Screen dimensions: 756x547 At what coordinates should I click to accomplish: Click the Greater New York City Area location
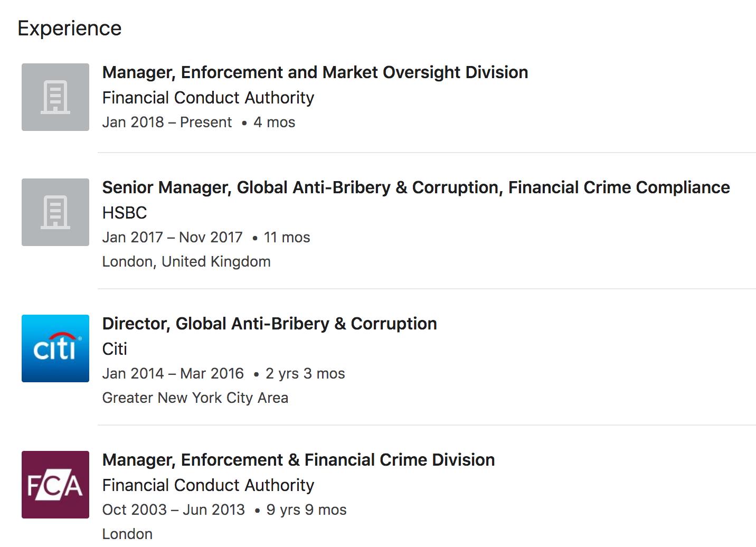[195, 398]
